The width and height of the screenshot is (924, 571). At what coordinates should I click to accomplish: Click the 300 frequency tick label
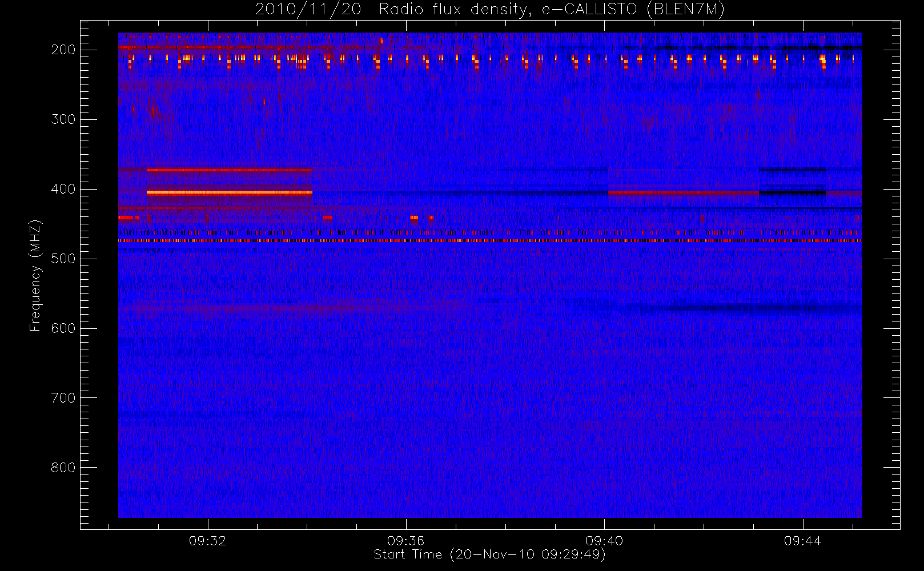pyautogui.click(x=63, y=119)
